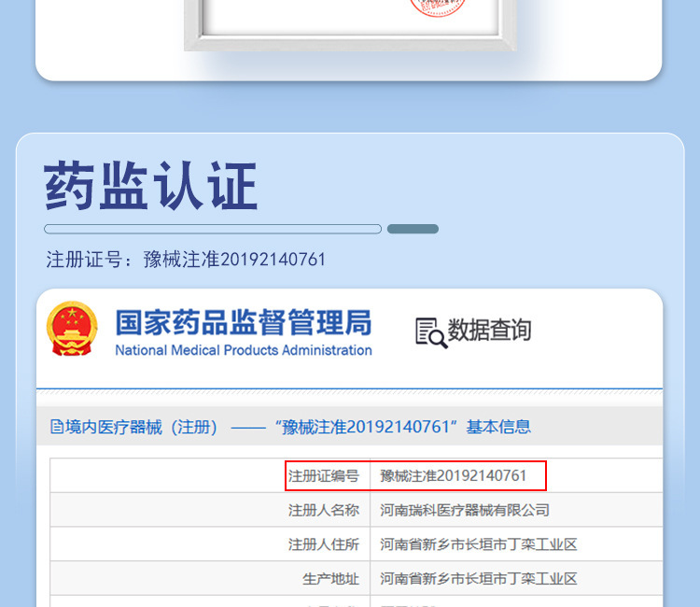Screen dimensions: 700x607
Task: Click the 国家药品监督管理局 title
Action: 244,322
